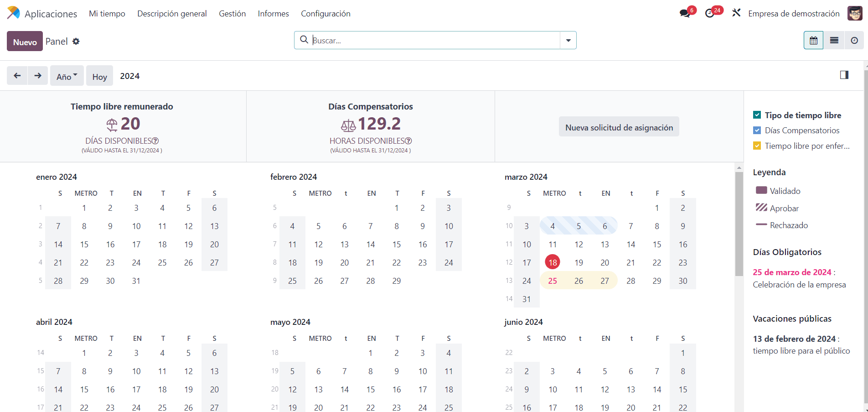Click the Celebración de la empresa text
The height and width of the screenshot is (412, 868).
click(x=799, y=285)
